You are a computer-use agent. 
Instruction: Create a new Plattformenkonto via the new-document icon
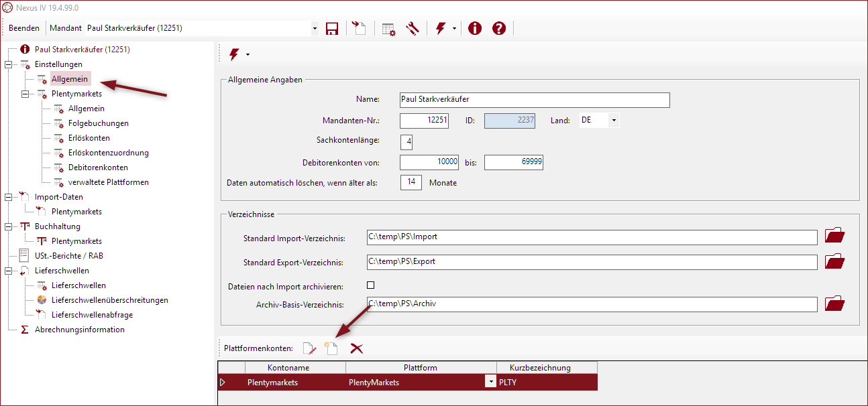(x=331, y=348)
